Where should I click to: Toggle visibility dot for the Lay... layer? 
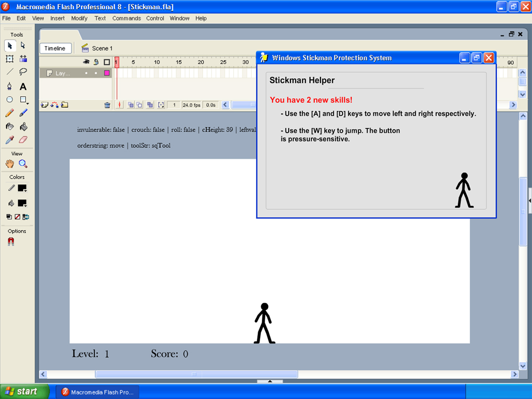pos(86,73)
